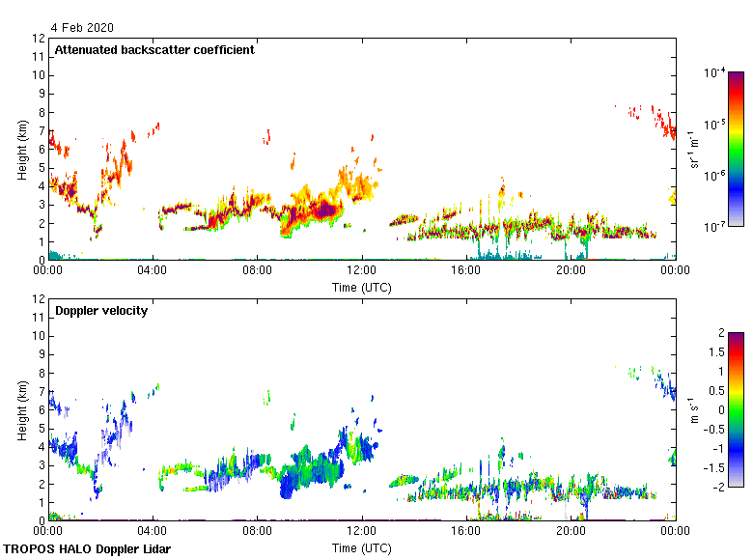Select 16:00 tick on the lower plot time axis
The width and height of the screenshot is (753, 560).
pyautogui.click(x=466, y=532)
